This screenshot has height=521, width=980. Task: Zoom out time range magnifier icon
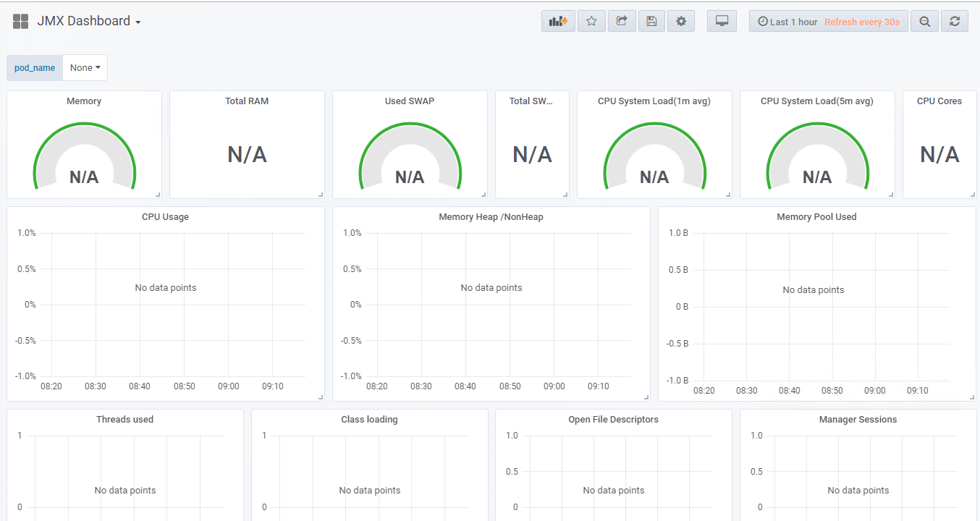click(924, 22)
